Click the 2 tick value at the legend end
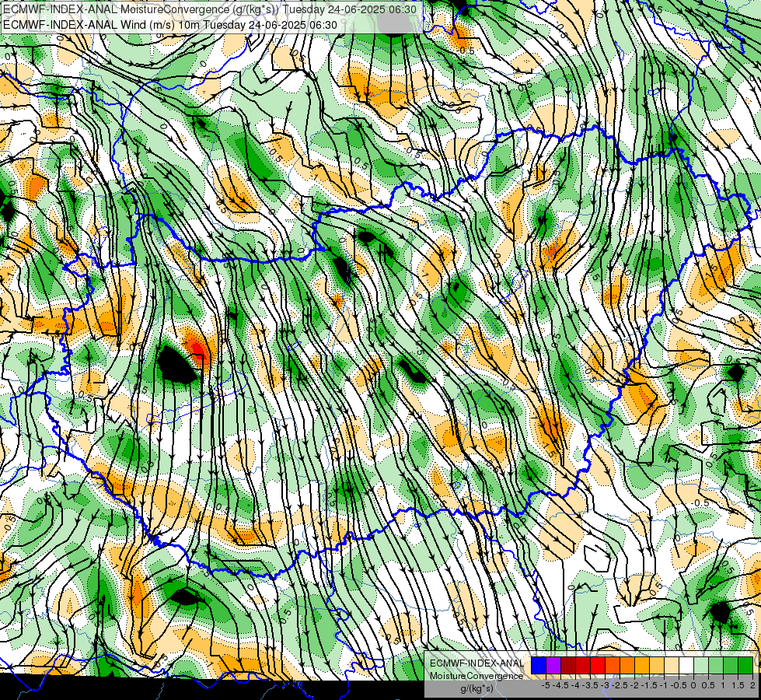The height and width of the screenshot is (700, 761). coord(752,685)
